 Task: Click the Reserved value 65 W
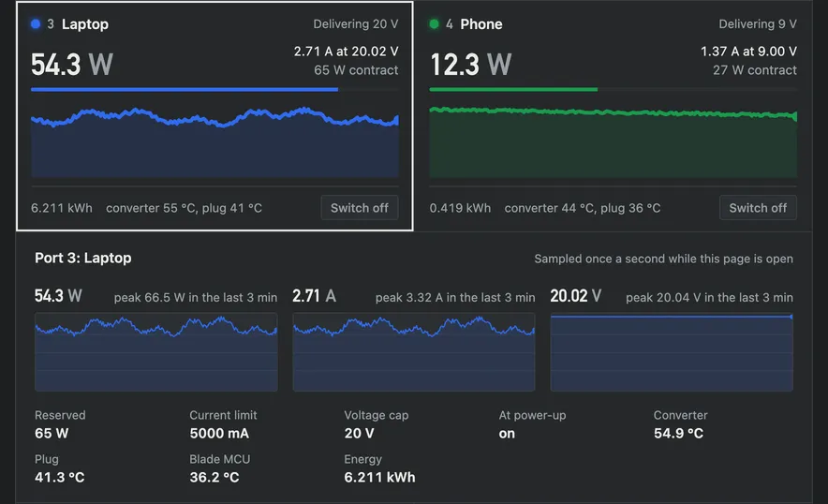pos(52,433)
